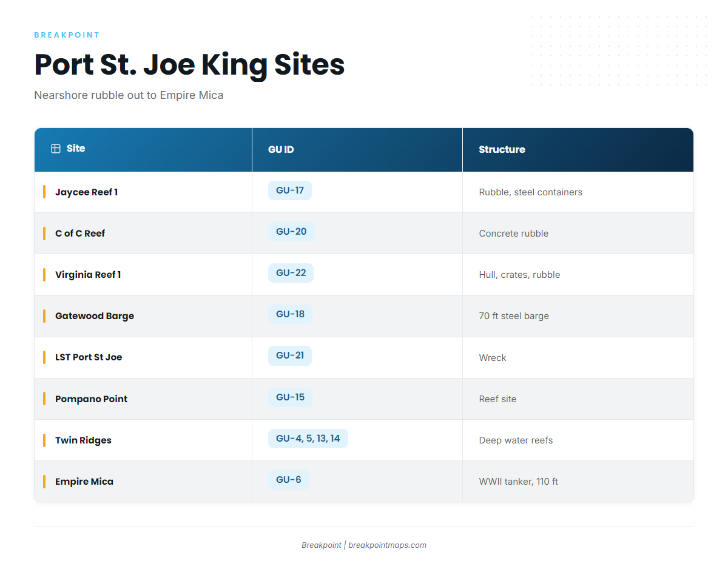The height and width of the screenshot is (566, 728).
Task: Click the GU ID column header
Action: (x=357, y=149)
